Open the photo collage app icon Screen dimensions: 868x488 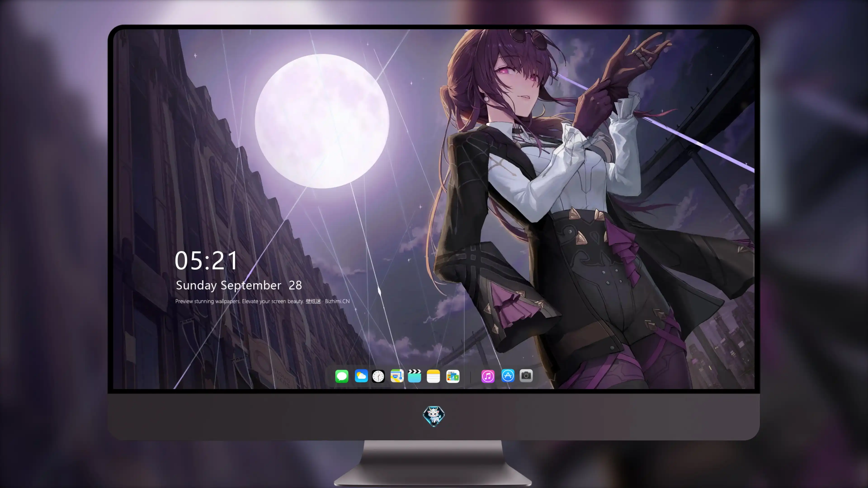[x=453, y=376]
